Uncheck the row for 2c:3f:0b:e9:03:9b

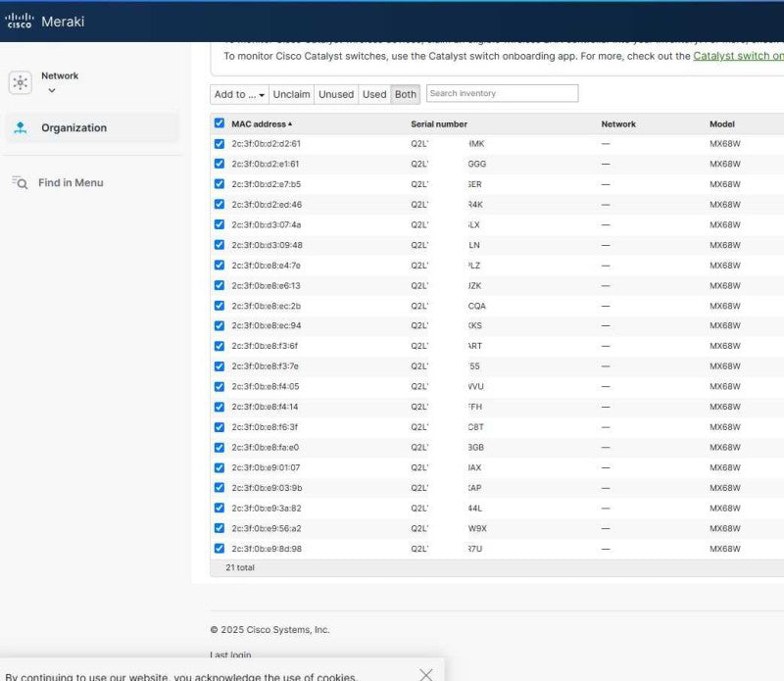tap(219, 488)
